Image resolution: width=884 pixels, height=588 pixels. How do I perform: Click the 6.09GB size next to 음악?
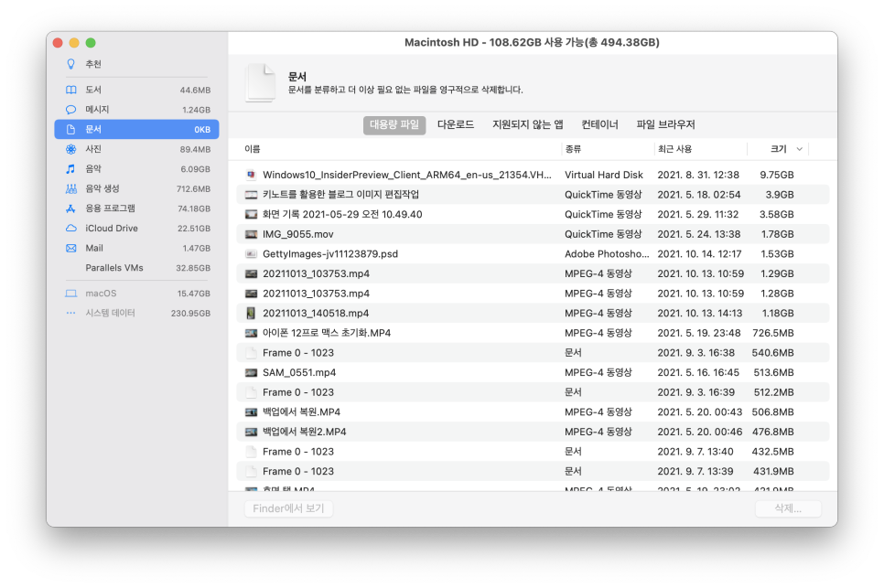click(196, 169)
